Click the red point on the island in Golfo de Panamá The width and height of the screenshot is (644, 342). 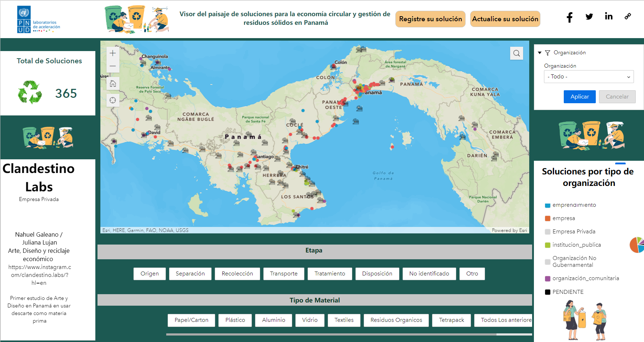[392, 147]
